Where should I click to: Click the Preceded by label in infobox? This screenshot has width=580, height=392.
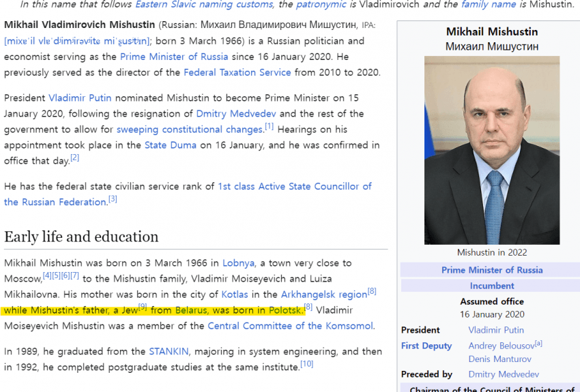(426, 374)
